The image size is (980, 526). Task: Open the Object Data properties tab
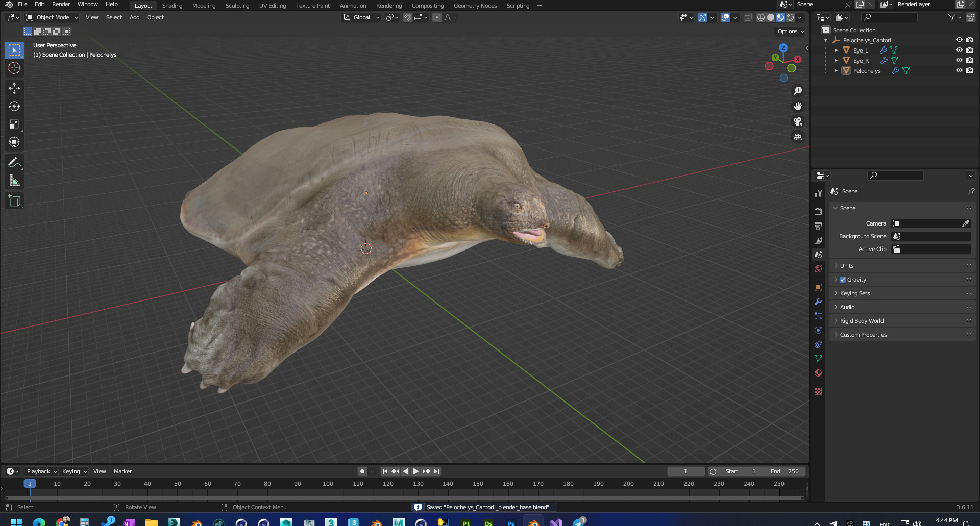tap(818, 359)
